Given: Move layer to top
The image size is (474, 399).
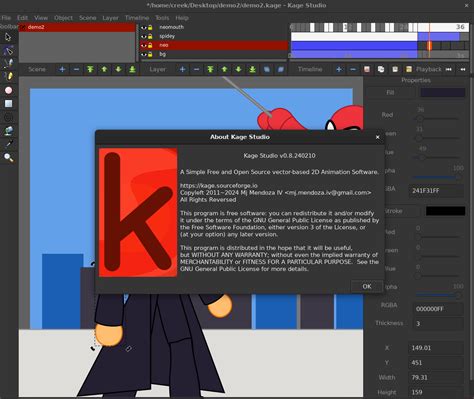Looking at the screenshot, I should click(210, 69).
